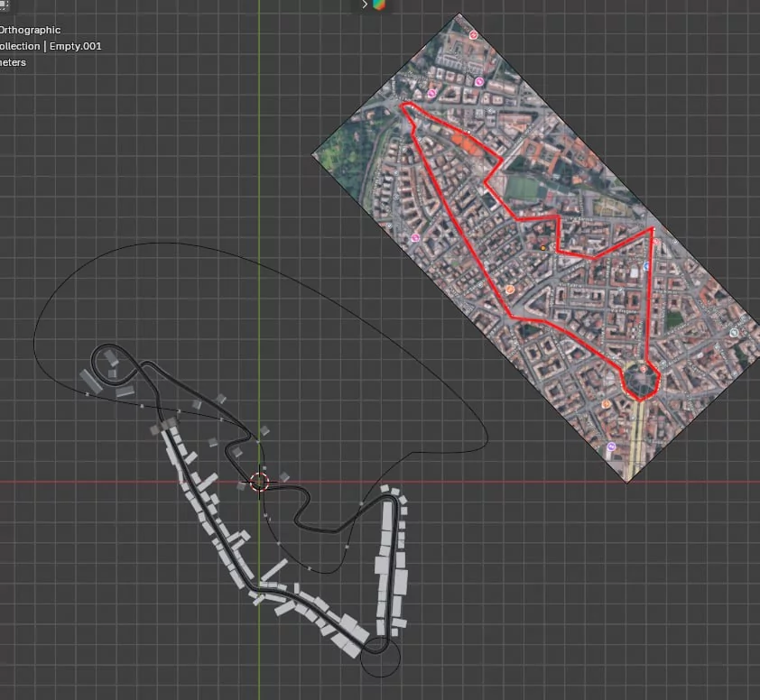
Task: Click the editor icon in top-left corner
Action: tap(4, 5)
